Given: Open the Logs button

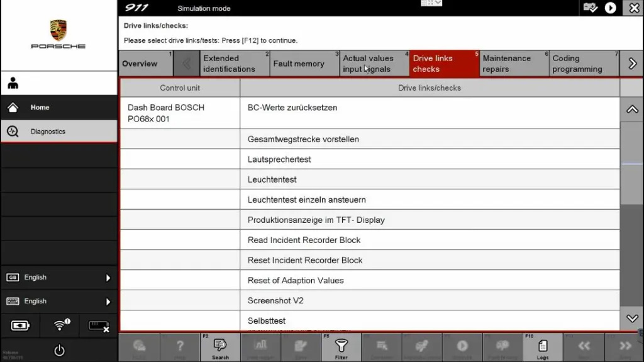Looking at the screenshot, I should click(x=542, y=347).
